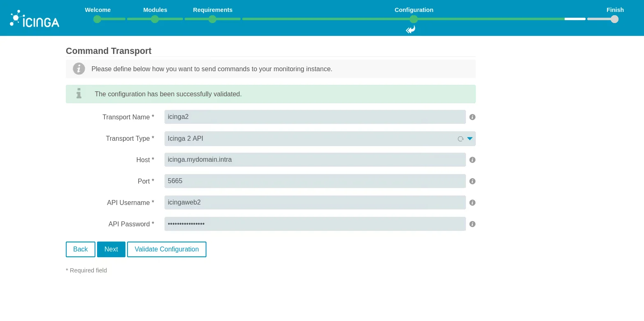Click the return arrow under Configuration

pos(410,30)
